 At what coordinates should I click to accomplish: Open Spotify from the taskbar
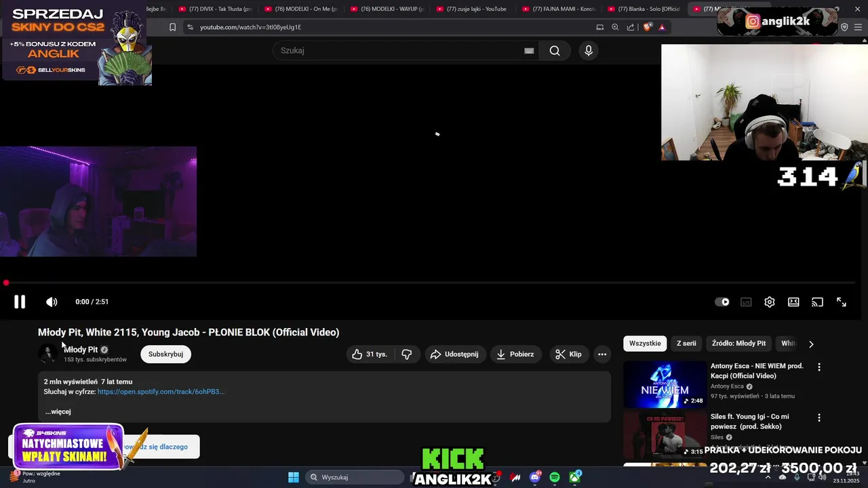pos(555,478)
